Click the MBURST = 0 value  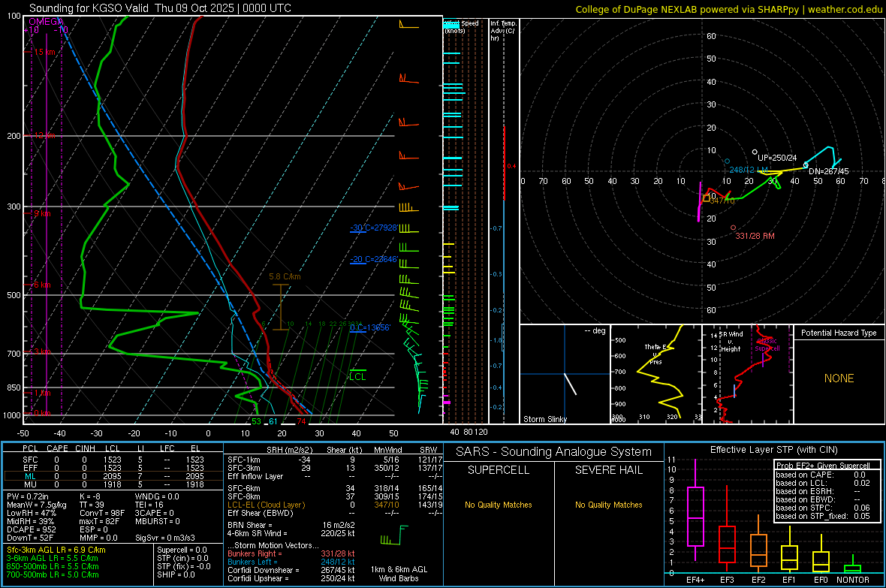coord(157,521)
